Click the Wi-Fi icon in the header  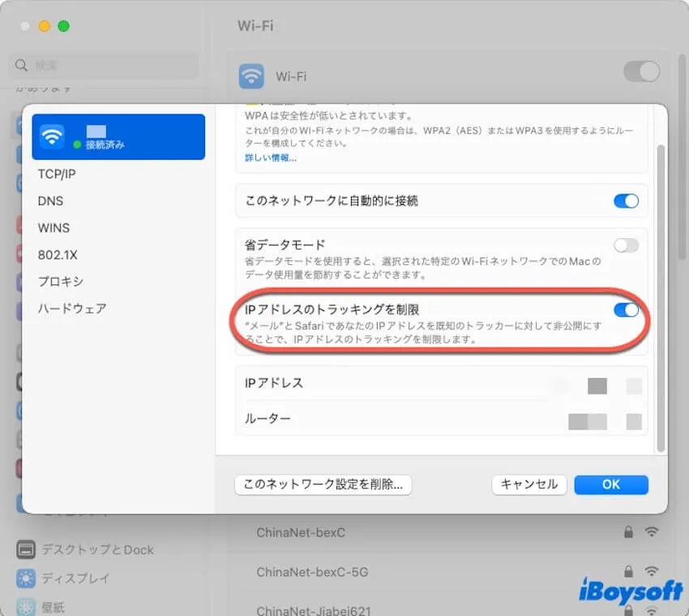[251, 77]
